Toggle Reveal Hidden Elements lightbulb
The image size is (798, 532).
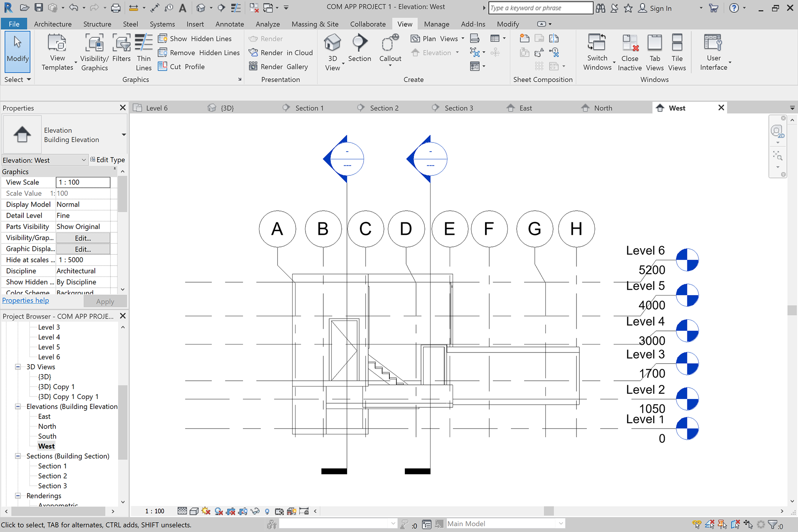click(267, 511)
